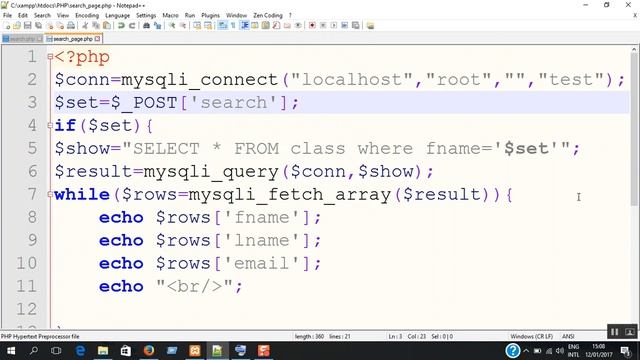
Task: Click the volume icon in system tray
Action: (560, 351)
